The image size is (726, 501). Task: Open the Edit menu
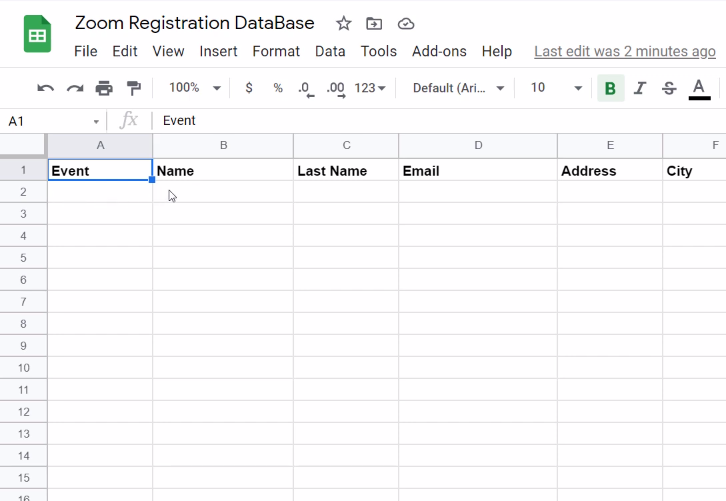[x=125, y=51]
